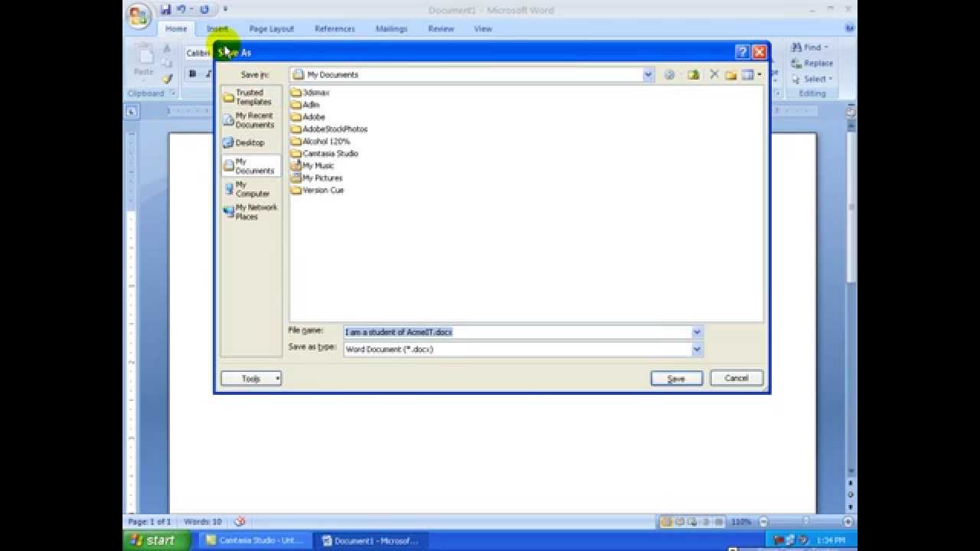The image size is (980, 551).
Task: Create New Folder in Save As dialog
Action: click(730, 74)
